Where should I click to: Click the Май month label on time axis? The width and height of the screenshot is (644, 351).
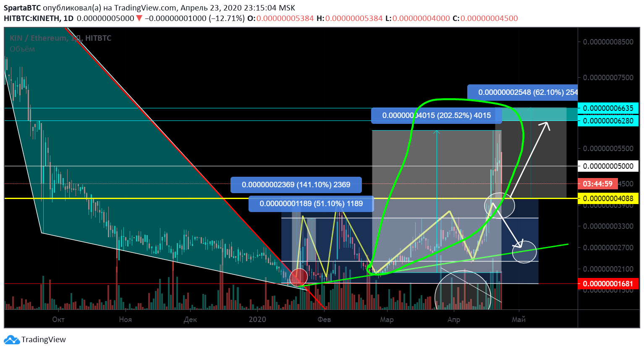point(519,320)
